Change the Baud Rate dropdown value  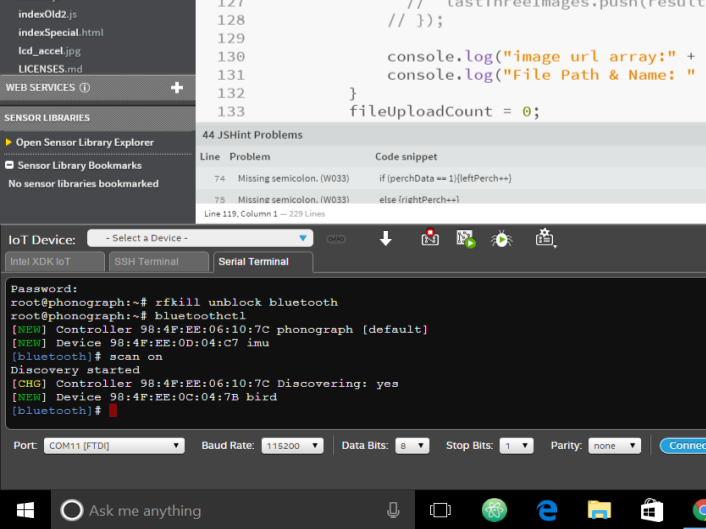coord(294,446)
